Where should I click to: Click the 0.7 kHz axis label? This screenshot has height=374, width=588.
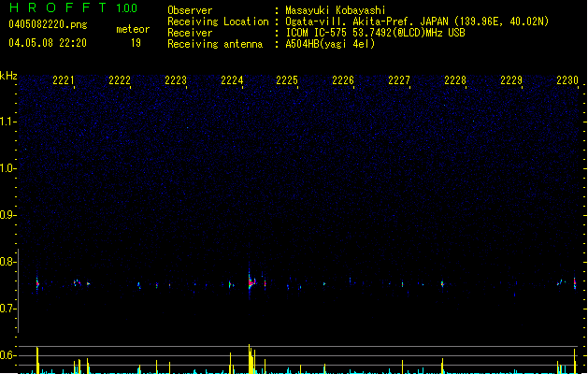tap(7, 309)
